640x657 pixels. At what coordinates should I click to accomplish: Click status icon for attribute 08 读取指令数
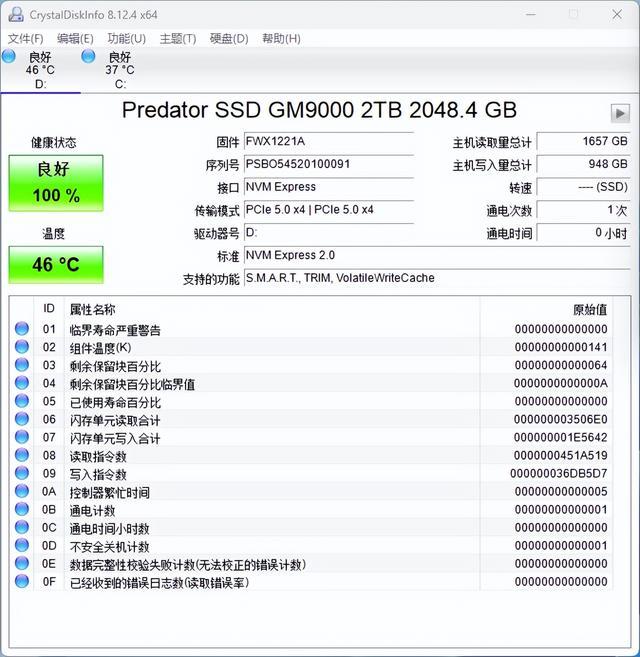coord(22,455)
